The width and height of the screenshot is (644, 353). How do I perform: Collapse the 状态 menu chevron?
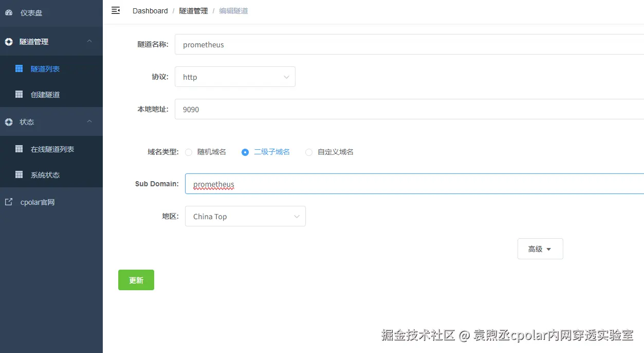(x=89, y=121)
